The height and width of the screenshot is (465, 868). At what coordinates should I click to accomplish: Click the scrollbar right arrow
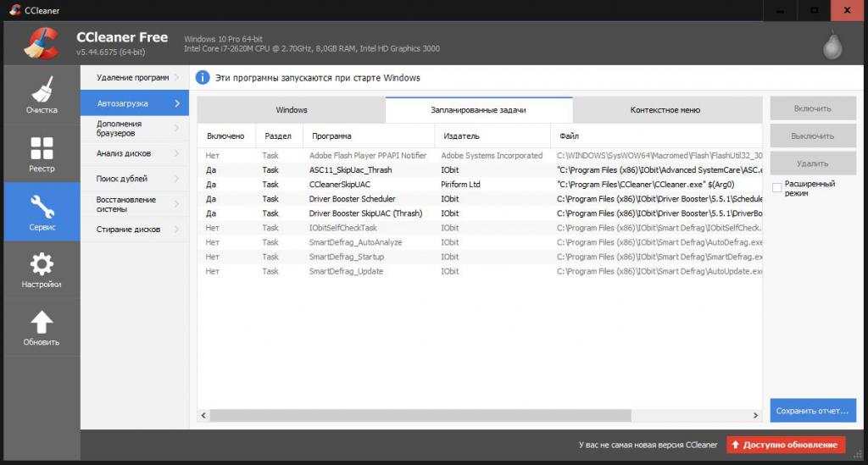(755, 415)
